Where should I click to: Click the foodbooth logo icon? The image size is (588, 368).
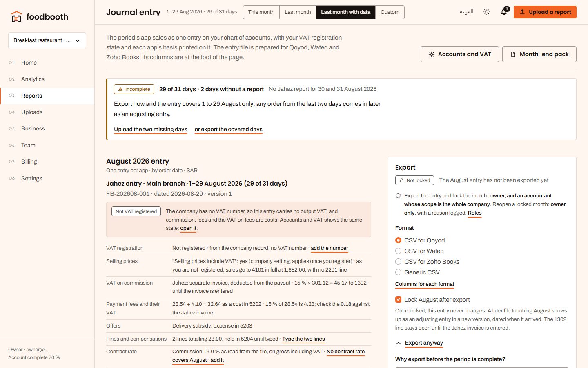16,17
